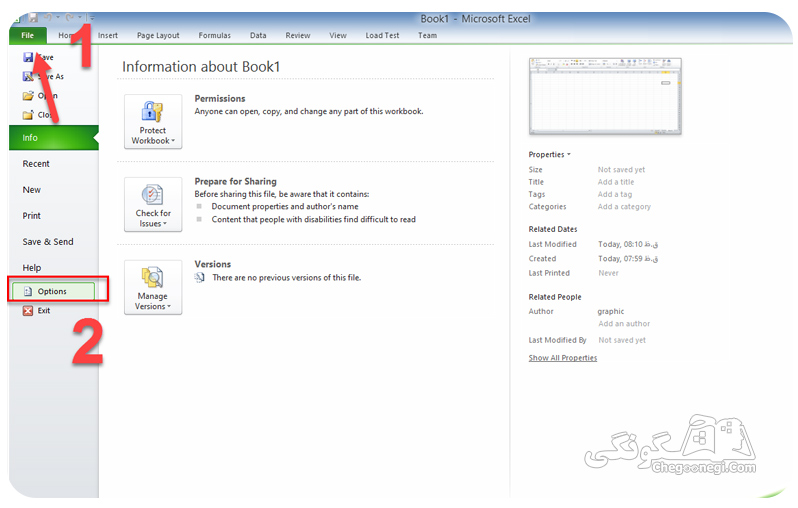Screen dimensions: 798x508
Task: Switch to the Load Test tab
Action: 382,35
